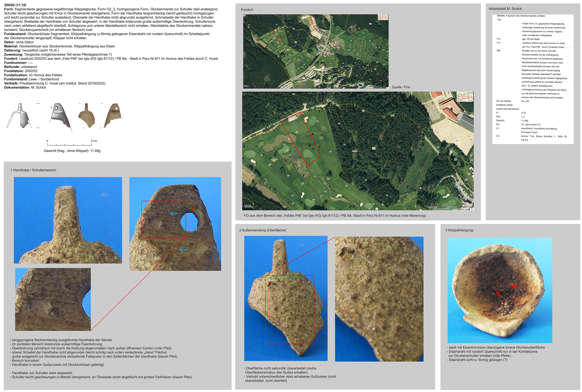Click lower blue arrow on shoulder photo

point(183,250)
